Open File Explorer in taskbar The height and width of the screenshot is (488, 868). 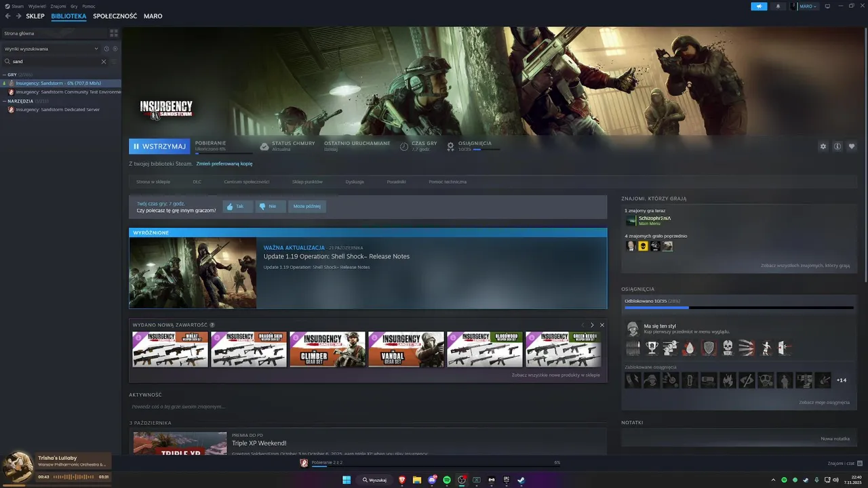(x=417, y=480)
